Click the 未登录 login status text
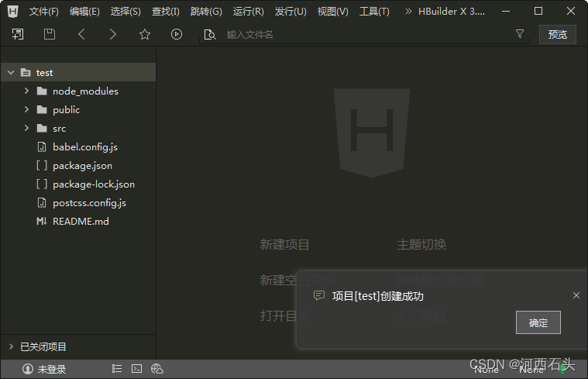 click(x=52, y=369)
